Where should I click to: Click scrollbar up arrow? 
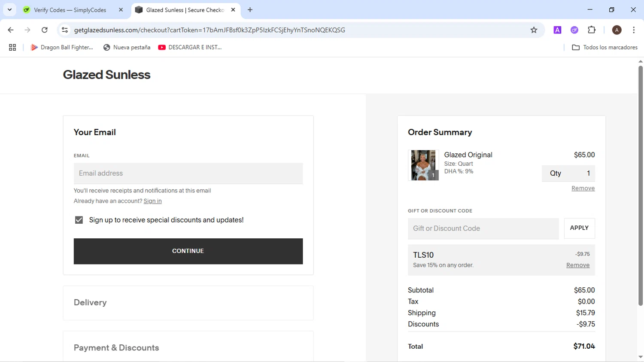640,61
